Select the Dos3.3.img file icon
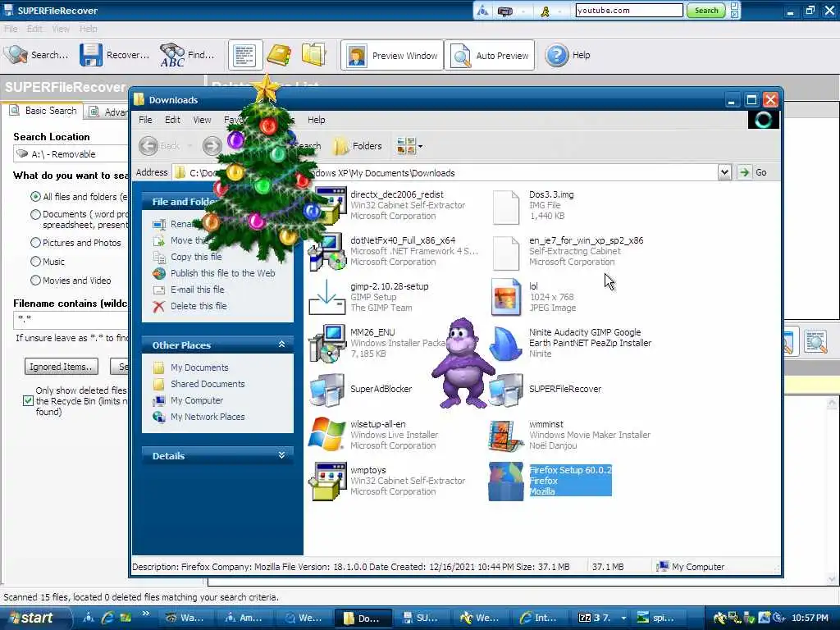Viewport: 840px width, 630px height. (x=505, y=206)
